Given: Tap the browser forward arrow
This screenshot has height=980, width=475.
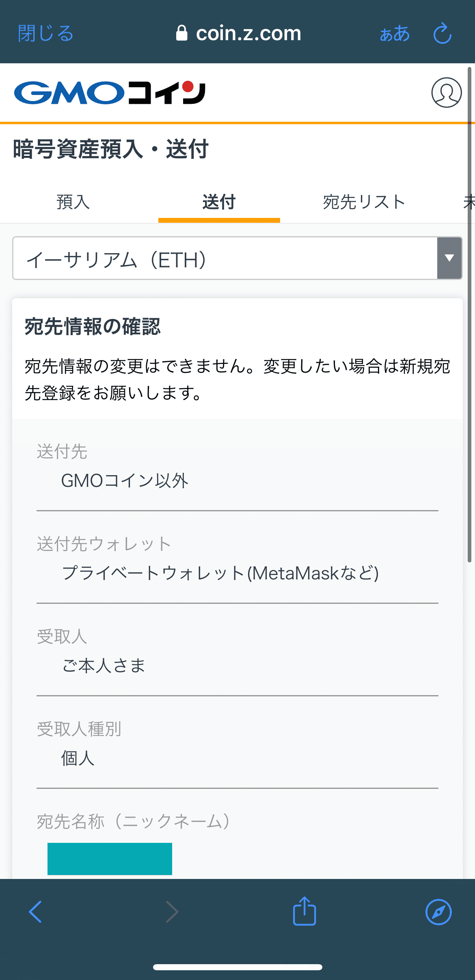Looking at the screenshot, I should click(x=172, y=911).
